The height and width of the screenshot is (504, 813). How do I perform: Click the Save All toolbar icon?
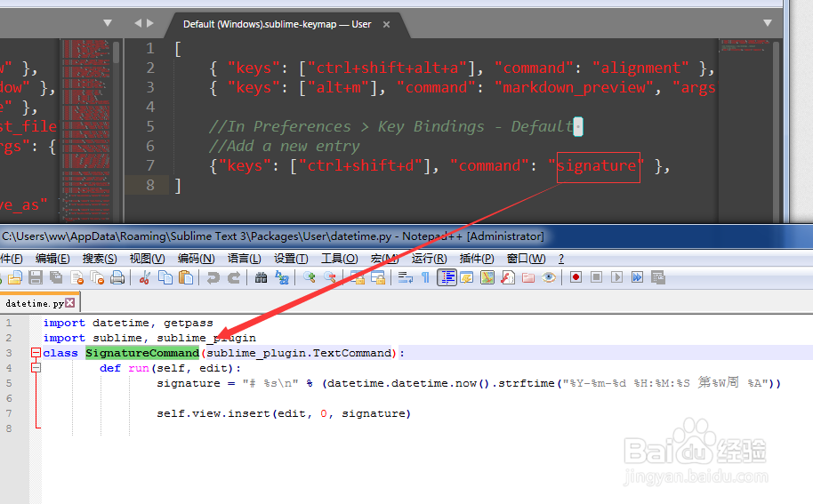[x=56, y=277]
